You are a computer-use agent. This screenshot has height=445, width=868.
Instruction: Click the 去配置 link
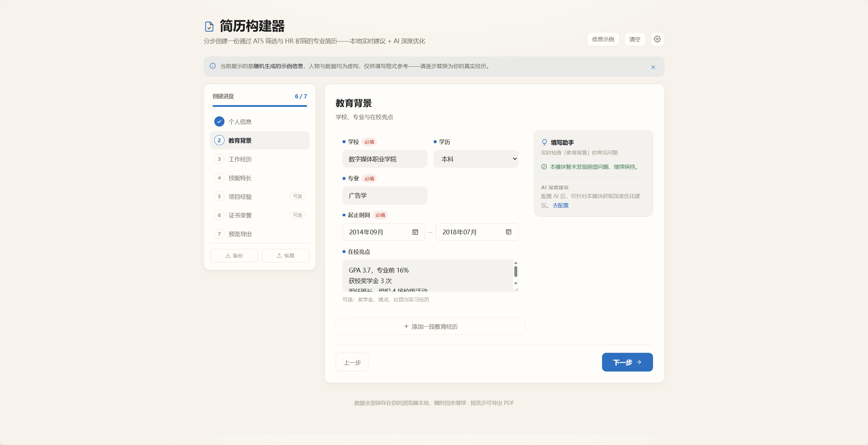[x=561, y=205]
